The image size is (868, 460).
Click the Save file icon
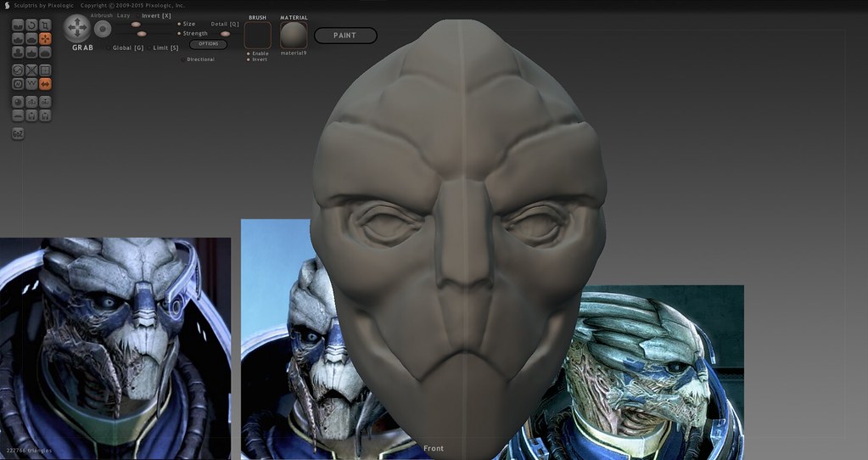pyautogui.click(x=45, y=115)
